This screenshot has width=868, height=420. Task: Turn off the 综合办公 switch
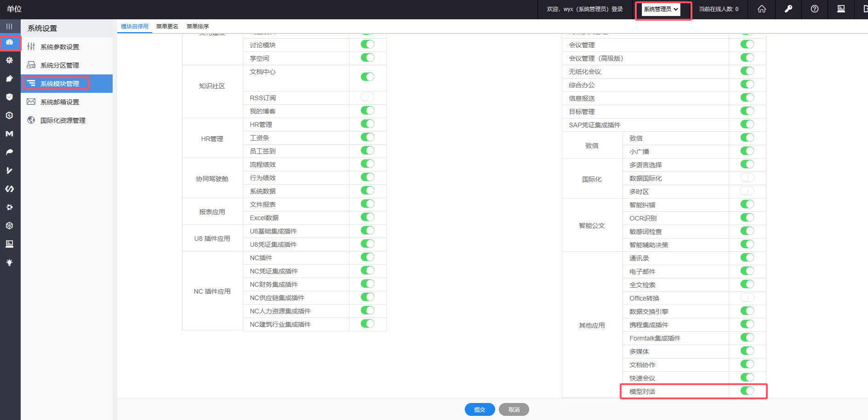coord(747,84)
